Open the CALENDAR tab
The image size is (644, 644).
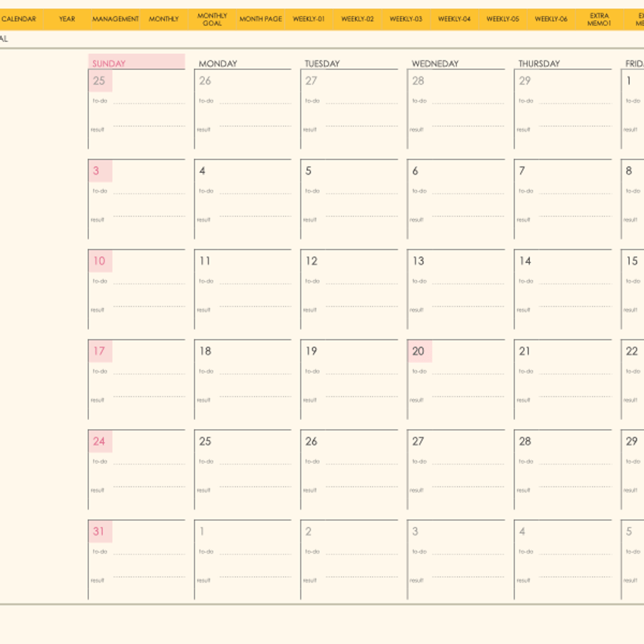pyautogui.click(x=19, y=19)
